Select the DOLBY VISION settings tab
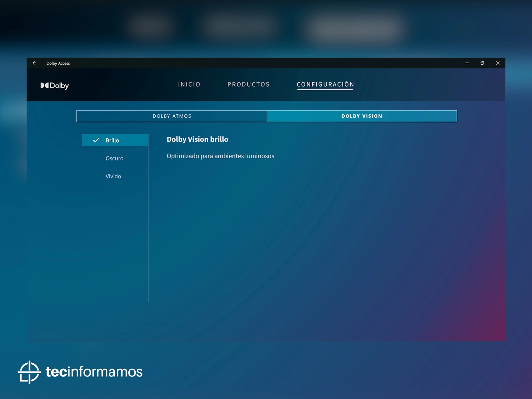This screenshot has height=399, width=532. 361,116
